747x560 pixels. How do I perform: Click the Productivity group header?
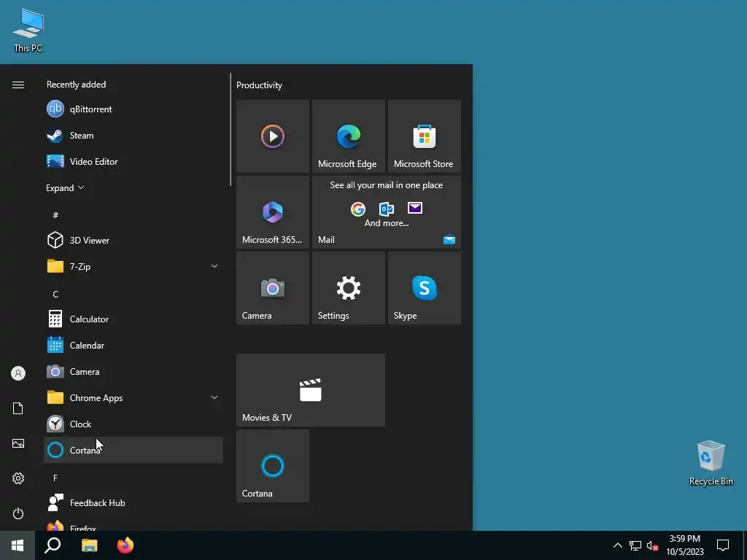259,85
